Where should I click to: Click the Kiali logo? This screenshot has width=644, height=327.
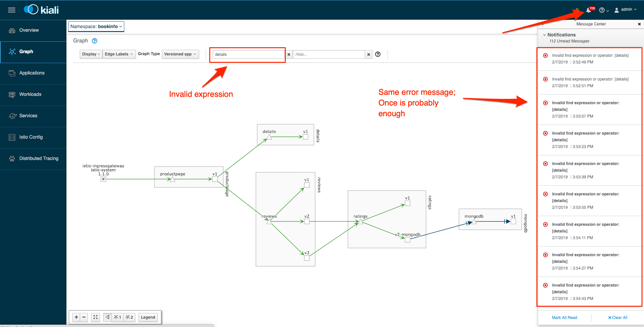coord(41,10)
